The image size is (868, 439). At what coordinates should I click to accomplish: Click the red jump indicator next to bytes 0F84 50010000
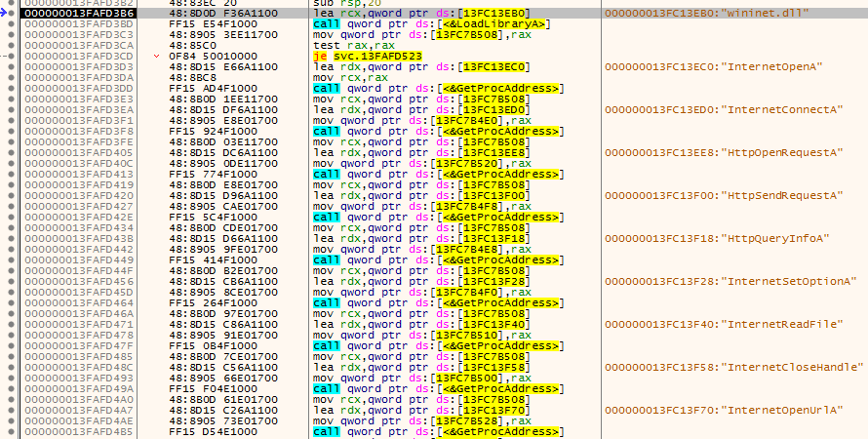[157, 56]
